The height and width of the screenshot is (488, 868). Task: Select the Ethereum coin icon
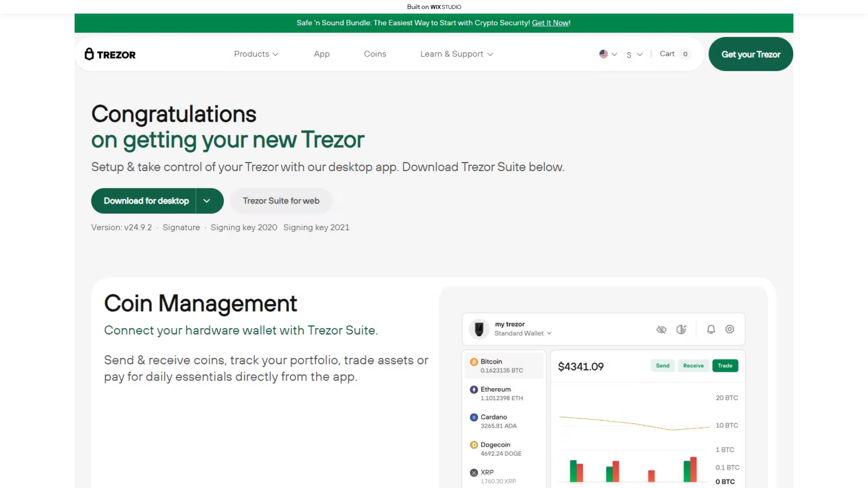(473, 389)
